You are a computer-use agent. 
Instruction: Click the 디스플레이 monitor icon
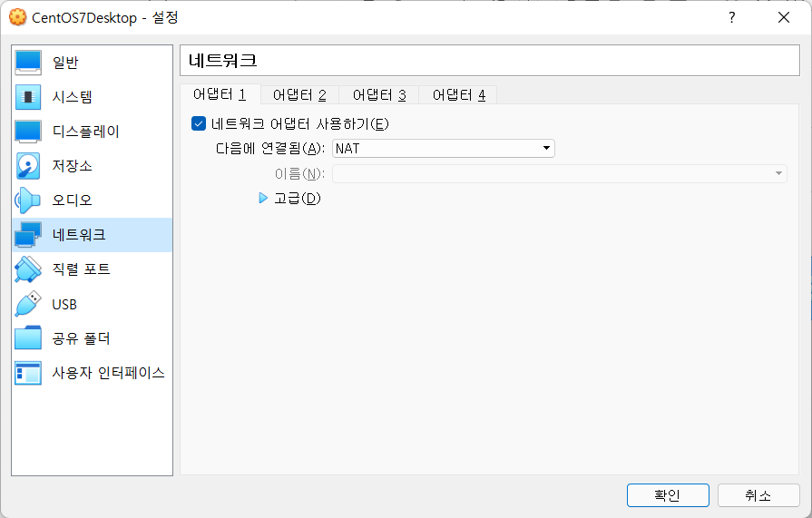pyautogui.click(x=28, y=132)
